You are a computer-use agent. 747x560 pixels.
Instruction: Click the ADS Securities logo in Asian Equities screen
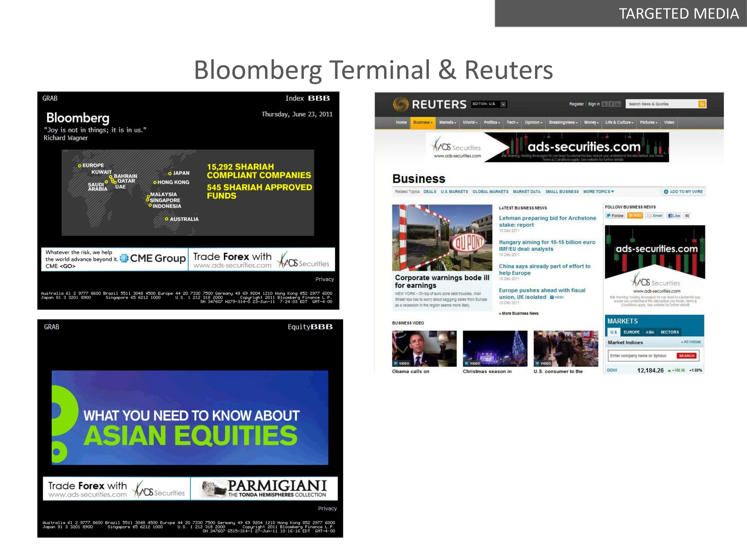(159, 489)
